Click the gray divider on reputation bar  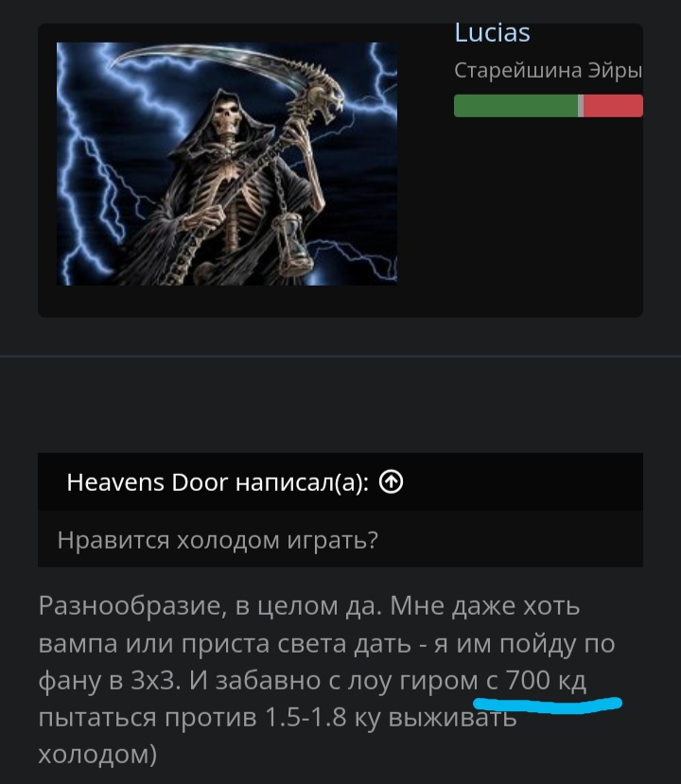click(x=581, y=106)
